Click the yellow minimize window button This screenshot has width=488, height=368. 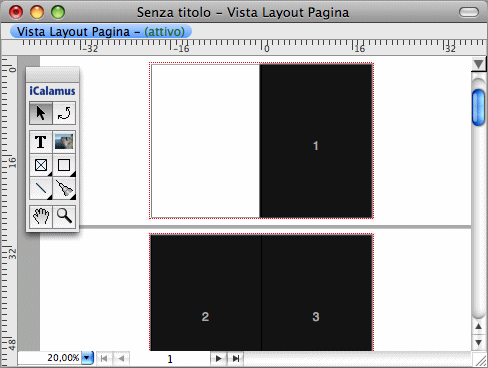(x=37, y=12)
